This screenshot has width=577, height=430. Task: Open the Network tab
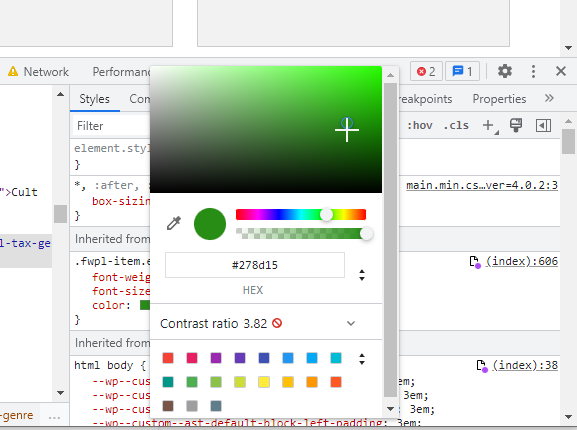tap(46, 71)
